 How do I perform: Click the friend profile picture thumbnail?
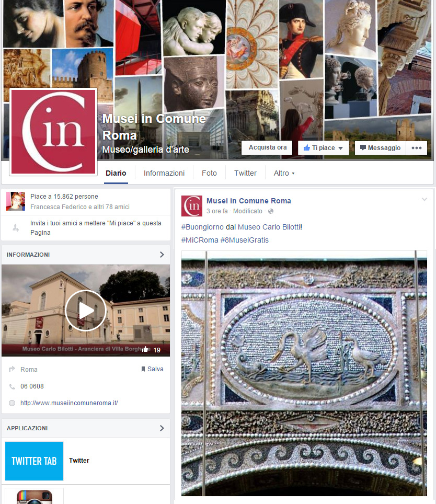point(16,201)
